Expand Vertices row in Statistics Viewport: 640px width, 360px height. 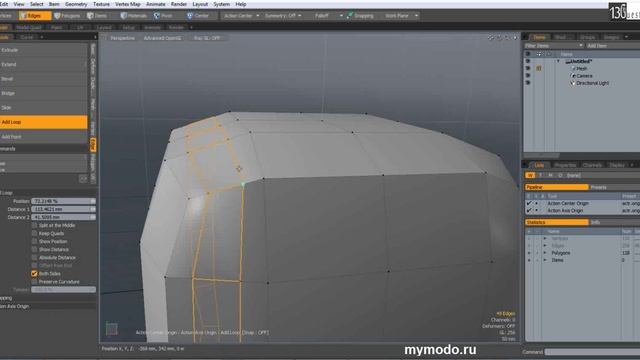click(x=545, y=238)
